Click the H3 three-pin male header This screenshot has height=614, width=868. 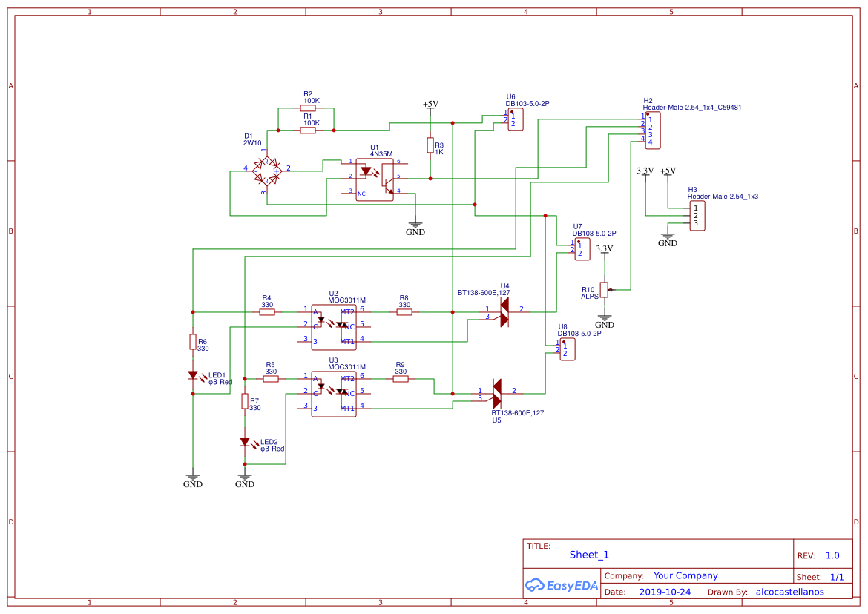coord(696,216)
